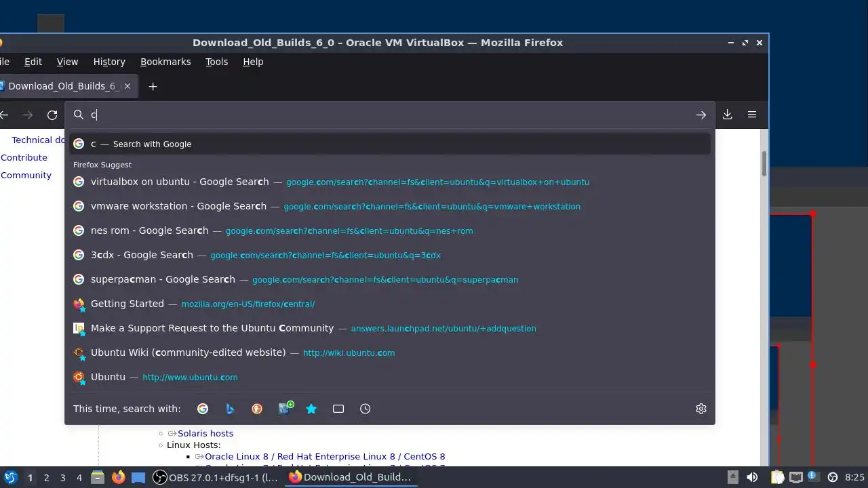Select 'superpacman - Google Search' suggestion
868x488 pixels.
coord(390,279)
